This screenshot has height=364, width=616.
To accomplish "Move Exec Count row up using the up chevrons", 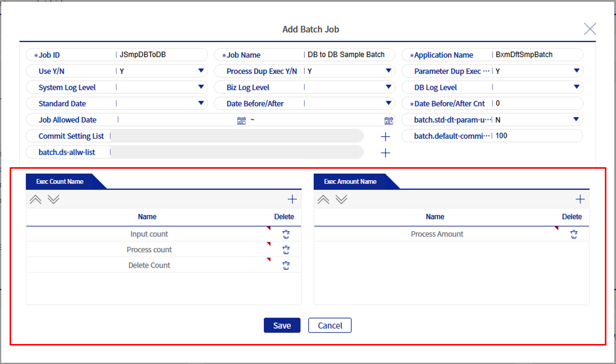I will click(35, 199).
